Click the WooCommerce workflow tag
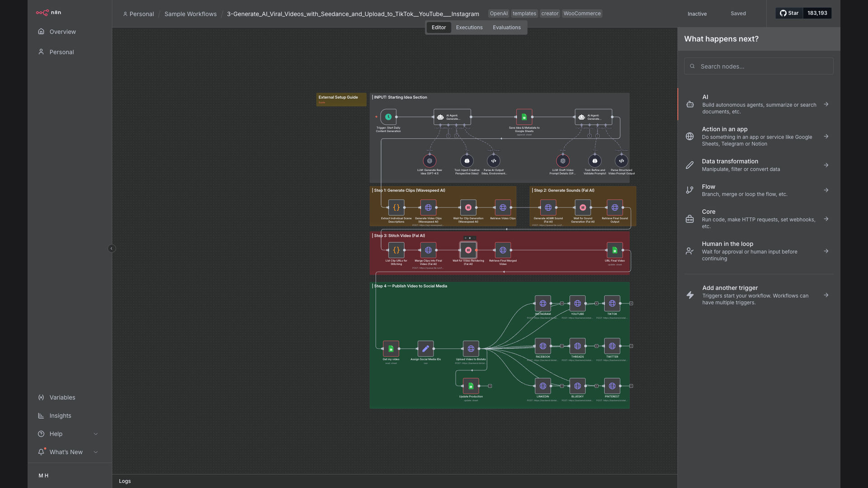Image resolution: width=868 pixels, height=488 pixels. (582, 14)
